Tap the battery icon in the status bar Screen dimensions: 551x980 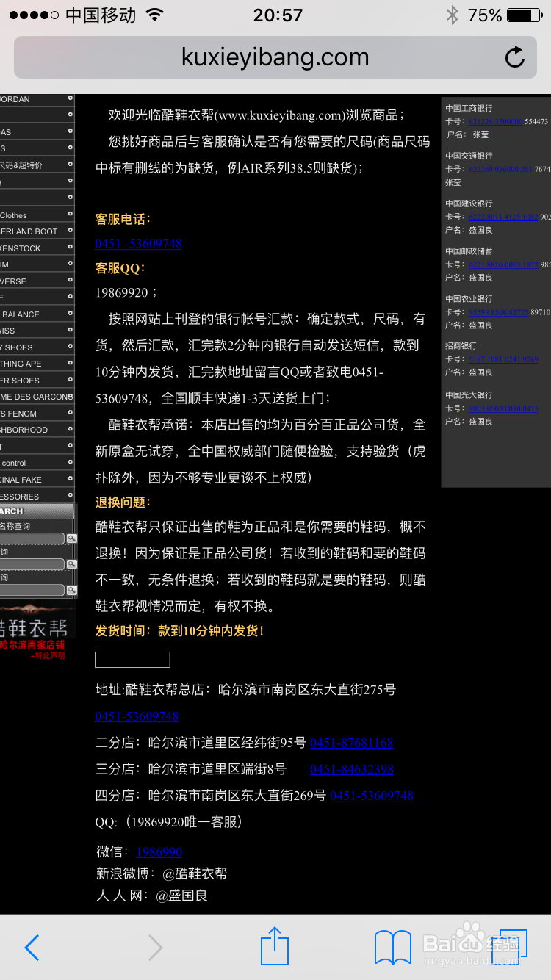(525, 15)
